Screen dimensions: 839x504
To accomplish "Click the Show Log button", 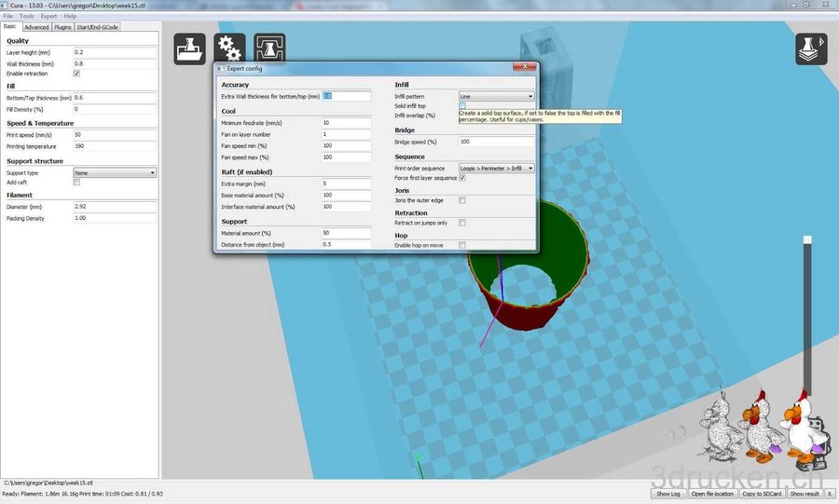I will tap(668, 494).
